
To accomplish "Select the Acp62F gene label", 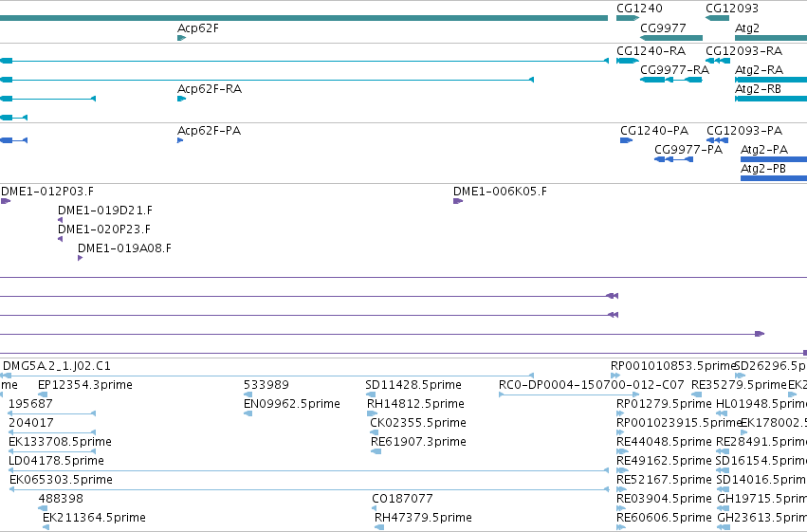I will pos(198,28).
